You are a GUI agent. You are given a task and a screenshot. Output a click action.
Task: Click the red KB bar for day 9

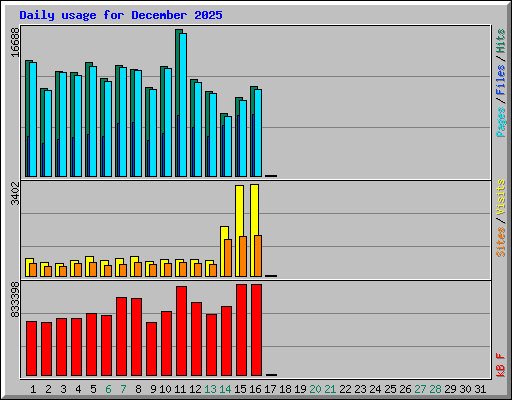point(151,349)
